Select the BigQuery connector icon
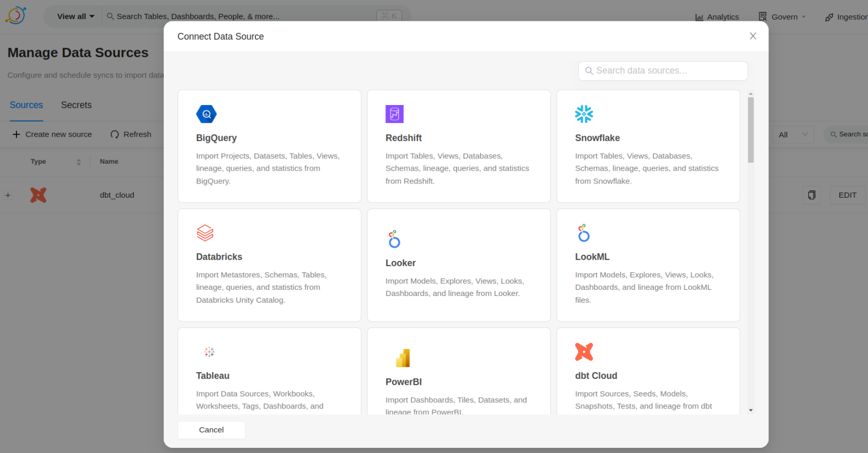868x453 pixels. point(206,114)
